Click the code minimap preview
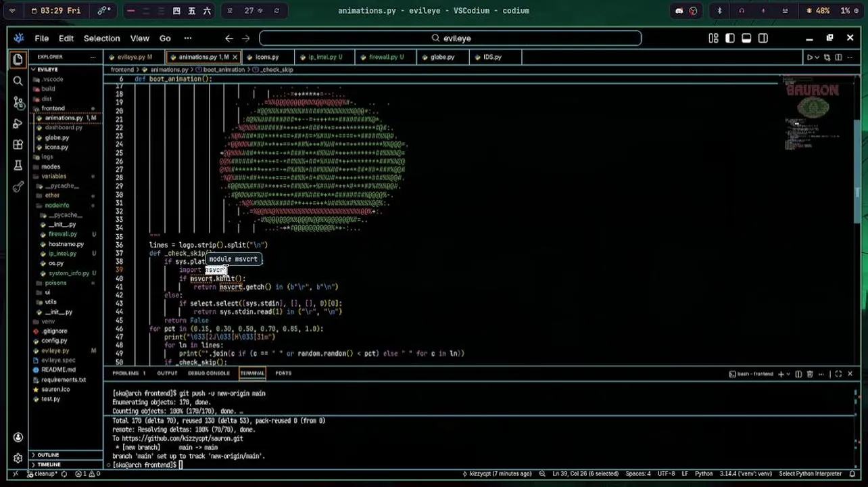 813,115
